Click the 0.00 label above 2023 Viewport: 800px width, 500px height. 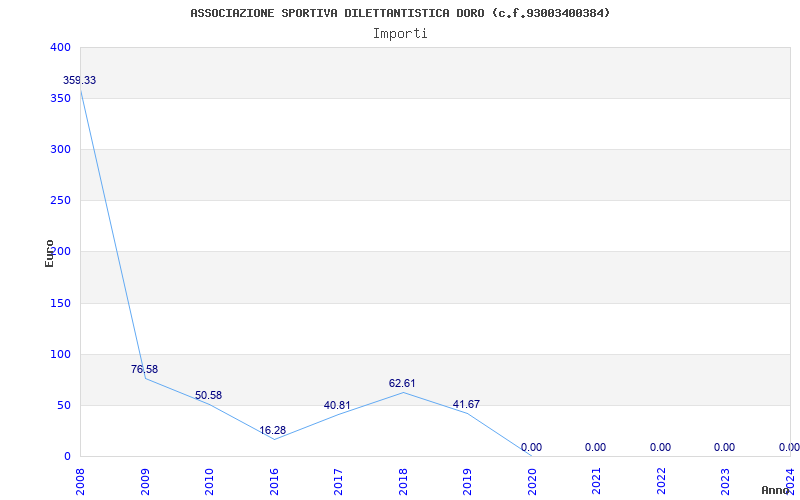[724, 447]
